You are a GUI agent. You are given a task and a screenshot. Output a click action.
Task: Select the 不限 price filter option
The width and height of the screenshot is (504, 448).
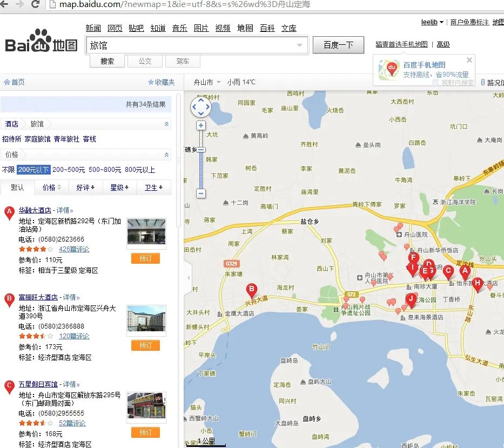(8, 170)
